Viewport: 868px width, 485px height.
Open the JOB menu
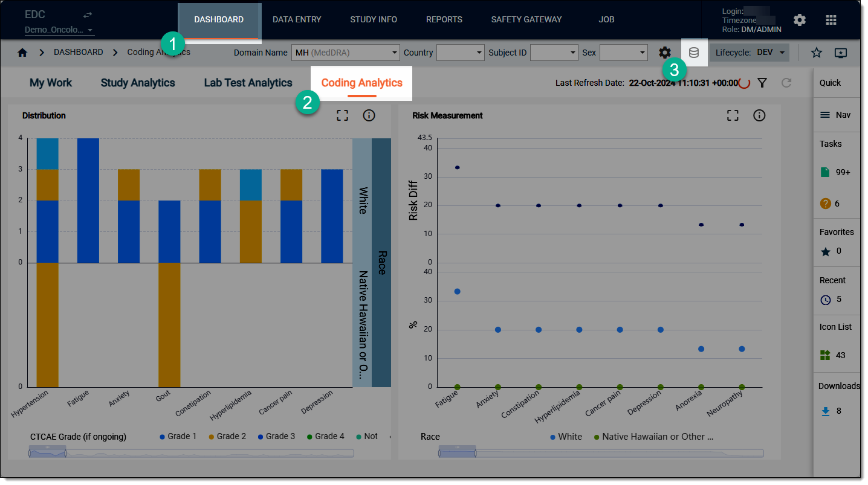(606, 20)
